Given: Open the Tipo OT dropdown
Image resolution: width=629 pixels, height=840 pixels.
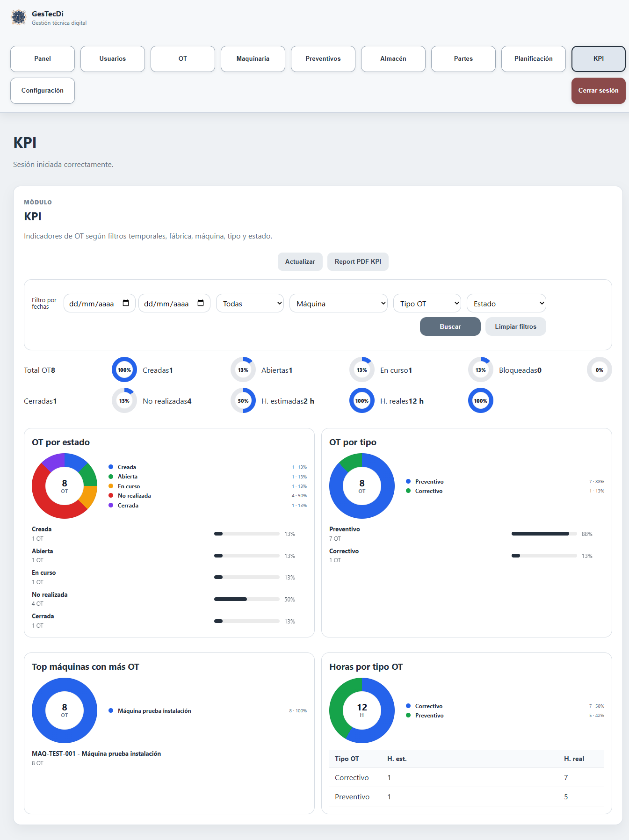Looking at the screenshot, I should click(x=427, y=303).
